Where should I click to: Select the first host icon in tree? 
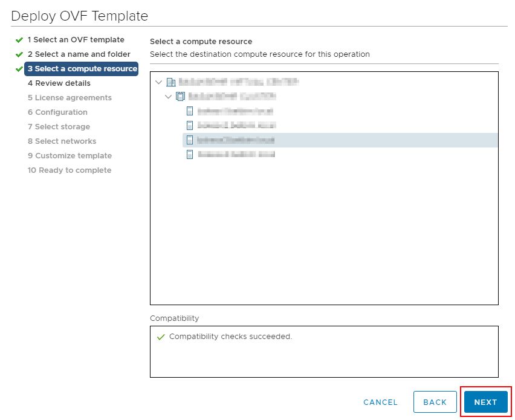click(x=190, y=111)
